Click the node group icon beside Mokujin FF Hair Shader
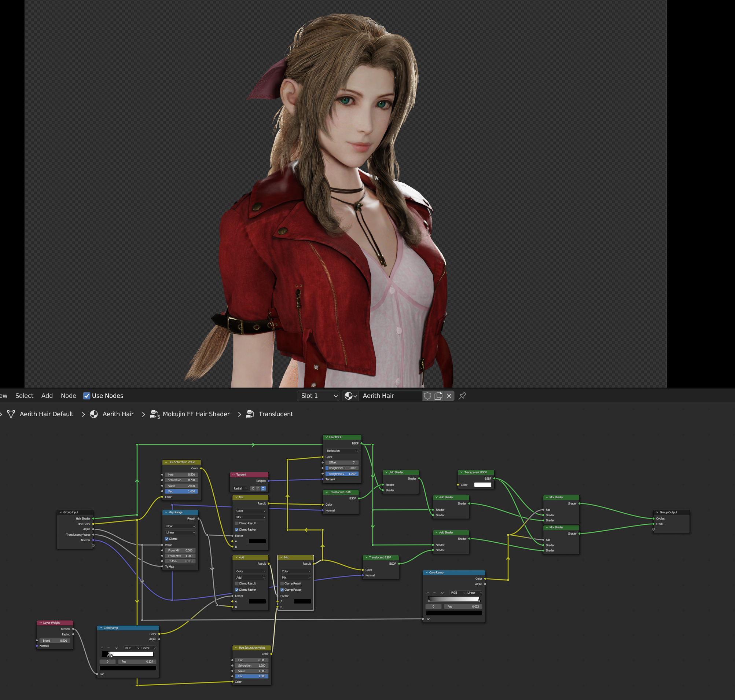 click(154, 414)
